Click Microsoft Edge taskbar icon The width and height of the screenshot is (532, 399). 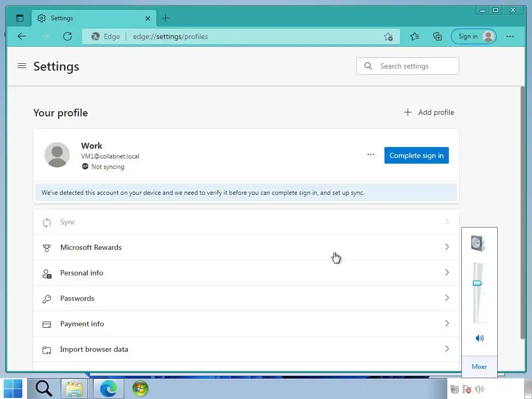(108, 389)
